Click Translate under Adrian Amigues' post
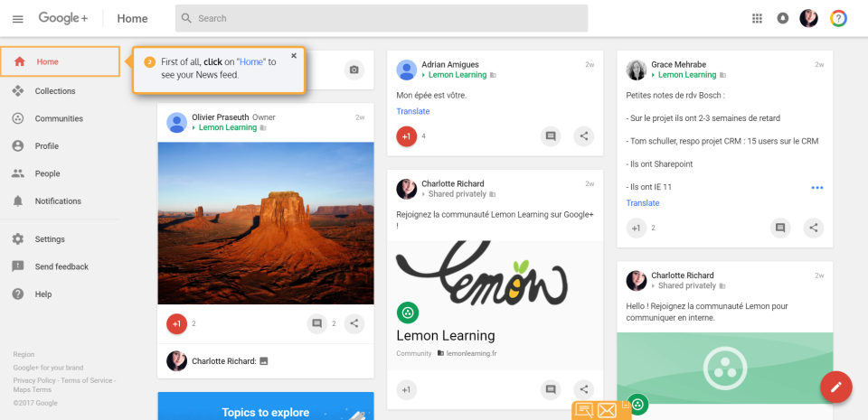 pyautogui.click(x=413, y=112)
